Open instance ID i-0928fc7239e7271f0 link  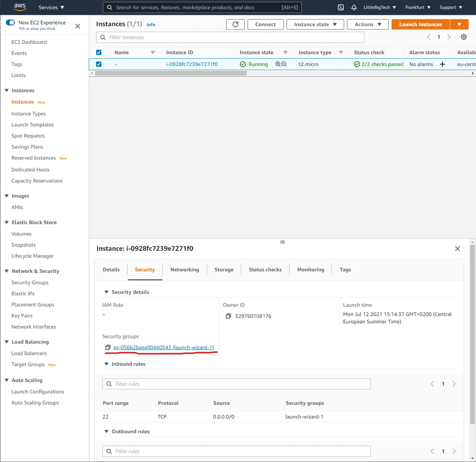tap(192, 64)
